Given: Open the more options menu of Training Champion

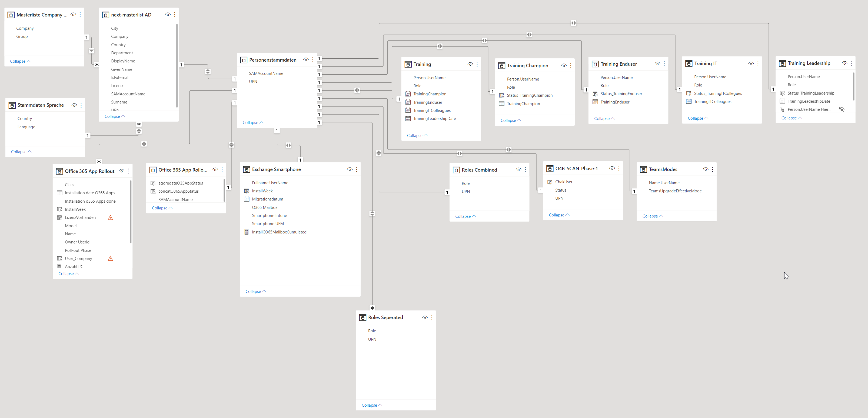Looking at the screenshot, I should click(571, 65).
